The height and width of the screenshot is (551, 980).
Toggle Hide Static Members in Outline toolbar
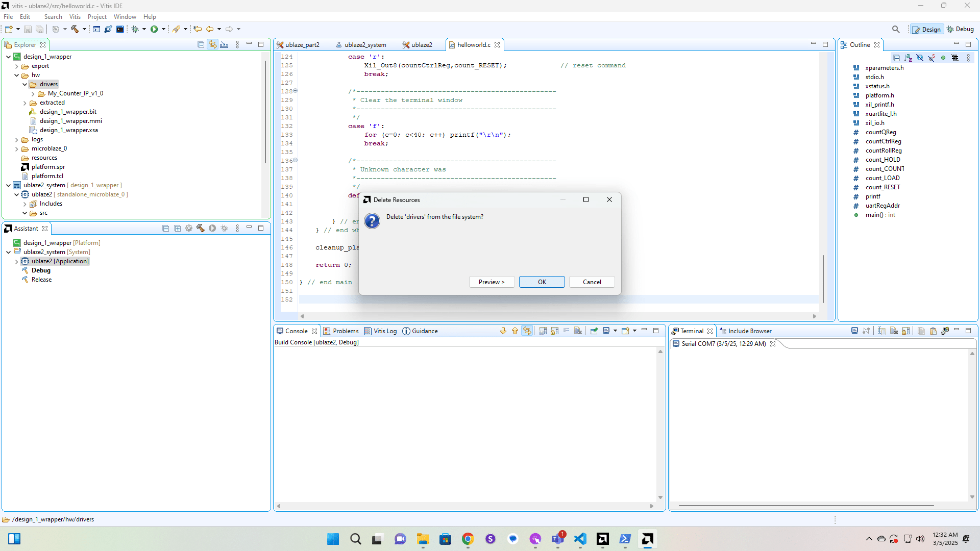(x=932, y=58)
